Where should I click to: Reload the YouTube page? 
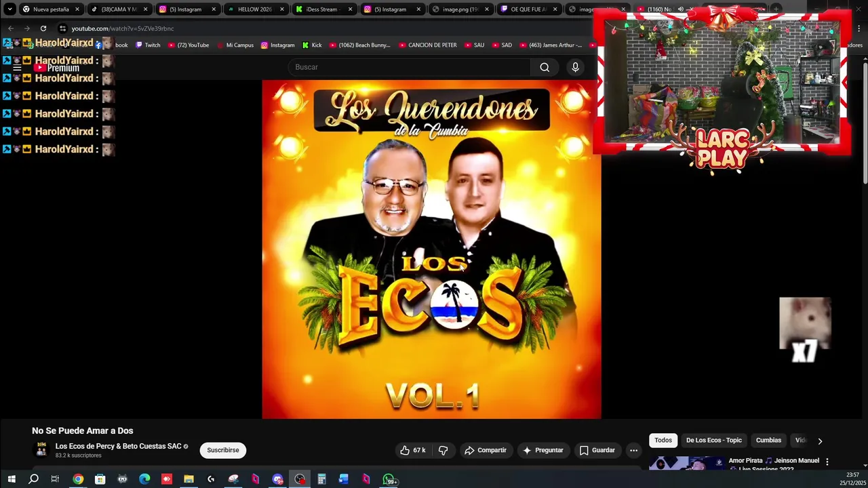(x=43, y=28)
